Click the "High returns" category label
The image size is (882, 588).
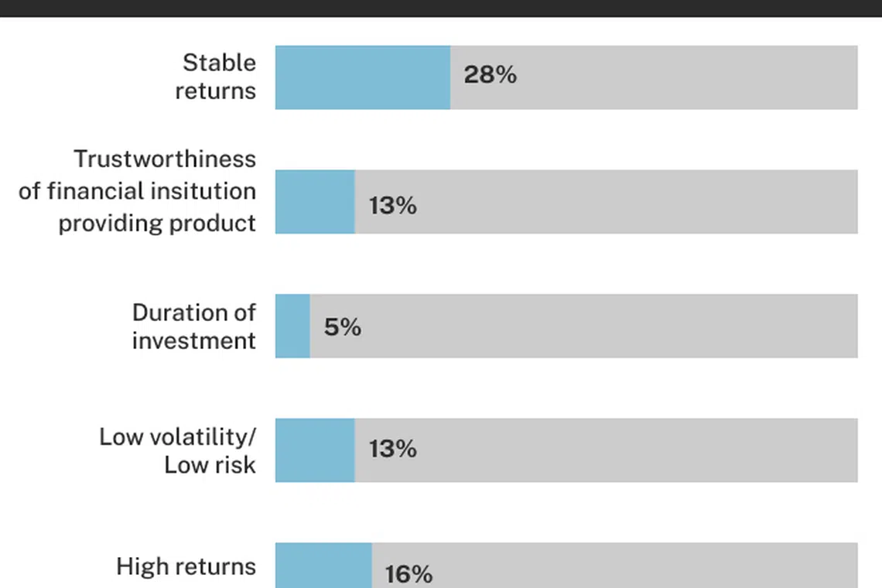pos(186,566)
